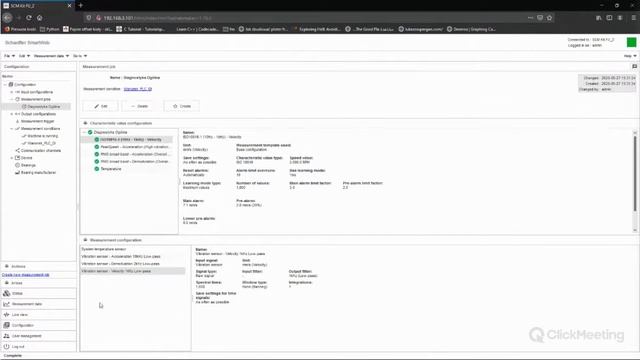640x360 pixels.
Task: Click the Log out power icon
Action: point(7,346)
